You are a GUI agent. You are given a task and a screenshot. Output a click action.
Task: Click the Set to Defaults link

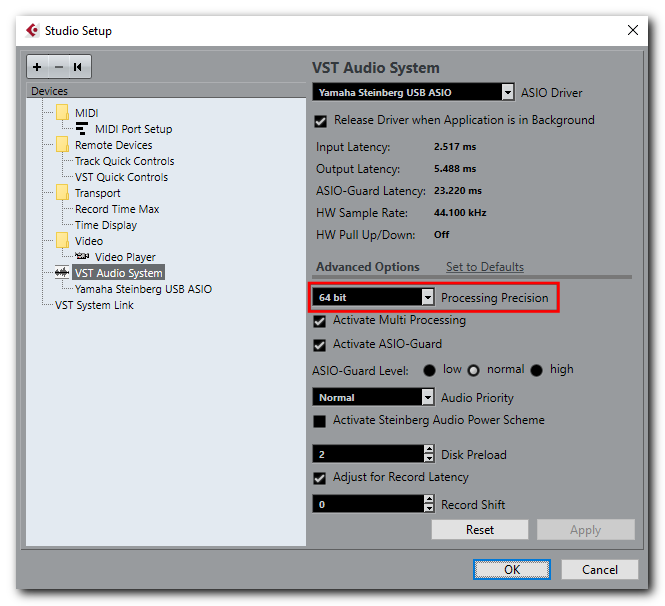[484, 267]
